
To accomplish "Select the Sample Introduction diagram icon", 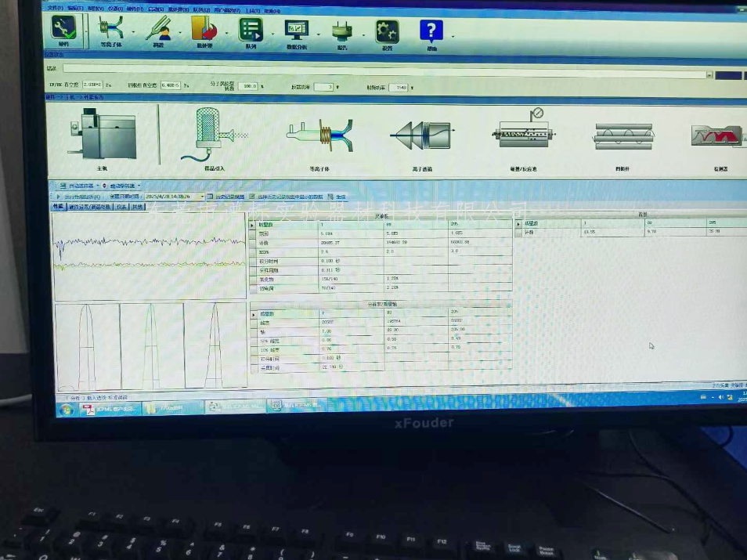I will point(209,135).
